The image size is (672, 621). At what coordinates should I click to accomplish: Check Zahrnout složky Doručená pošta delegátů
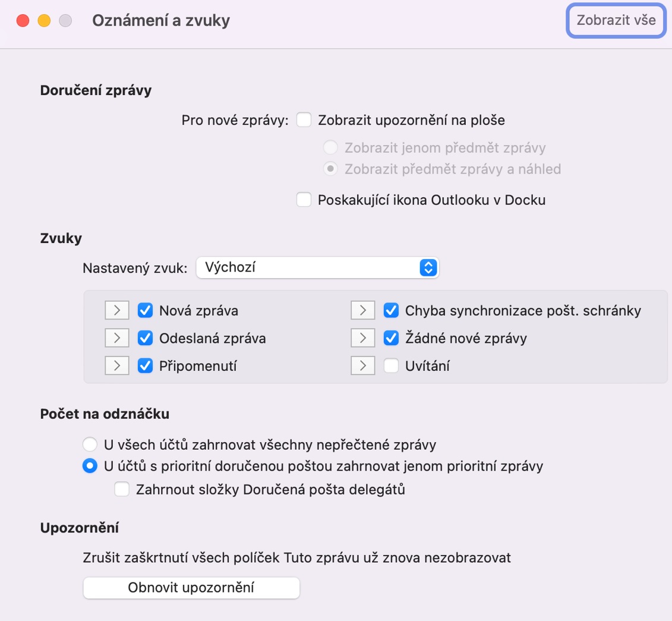pyautogui.click(x=122, y=490)
